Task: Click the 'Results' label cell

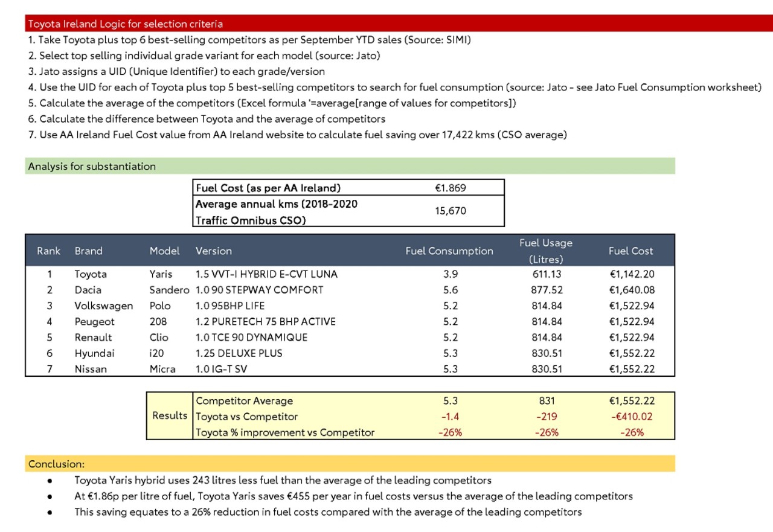Action: [170, 415]
